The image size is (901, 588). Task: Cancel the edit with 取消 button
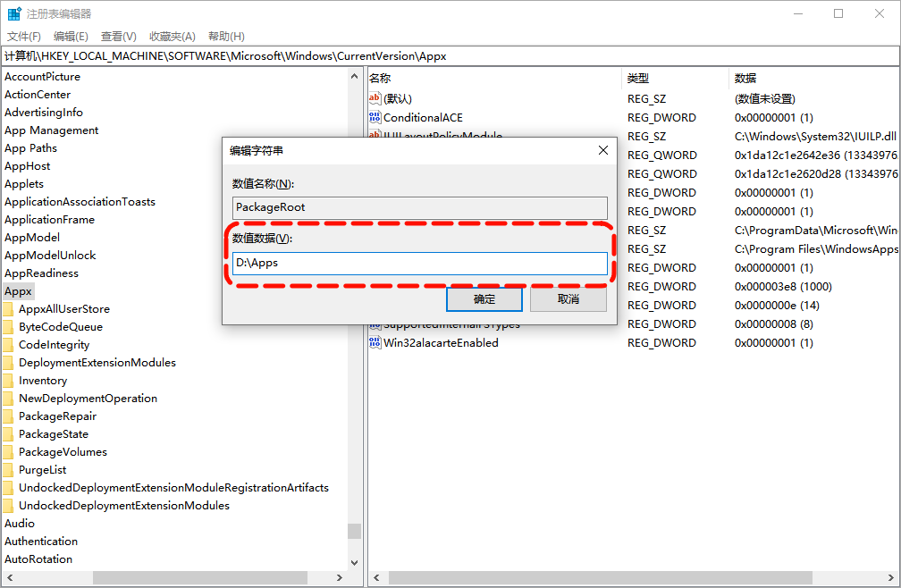point(568,299)
